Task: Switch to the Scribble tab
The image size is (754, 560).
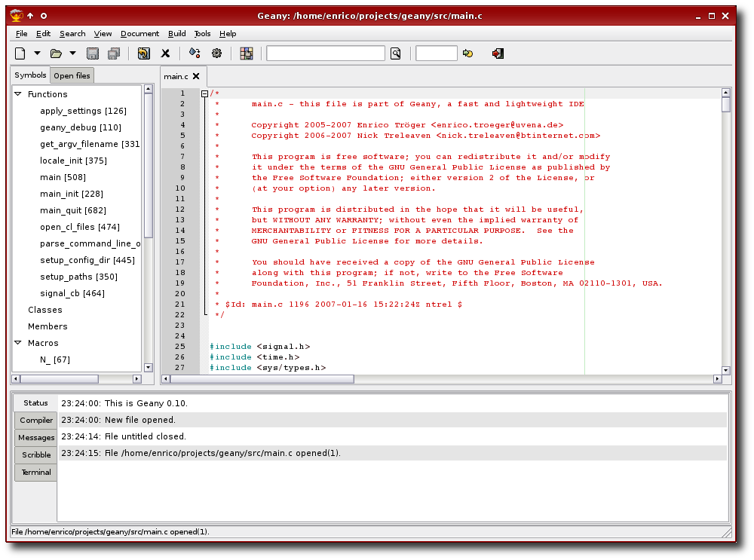Action: [x=36, y=454]
